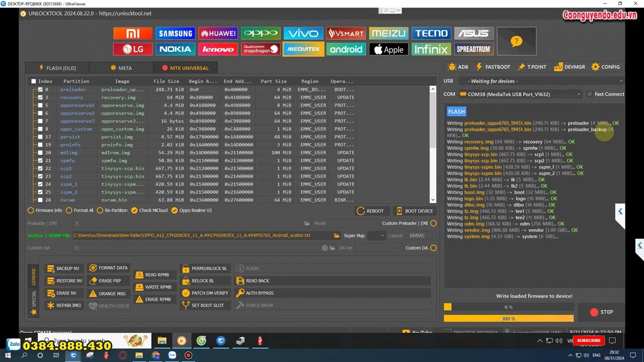
Task: Select the Qualcomm Snapdragon icon
Action: [261, 49]
